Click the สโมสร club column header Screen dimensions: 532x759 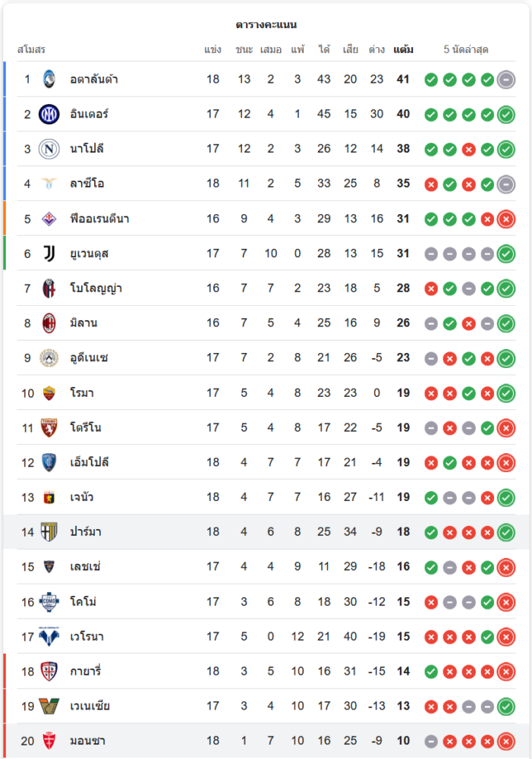[31, 50]
